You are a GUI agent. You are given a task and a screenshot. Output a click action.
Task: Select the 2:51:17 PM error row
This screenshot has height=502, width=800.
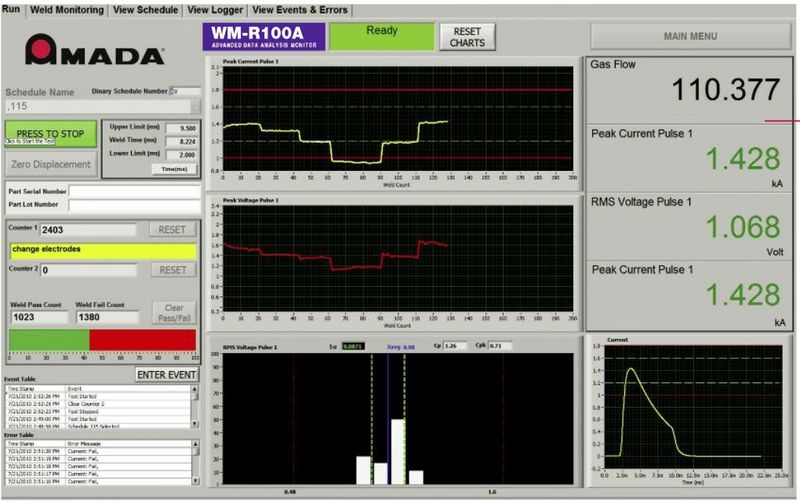pos(98,473)
